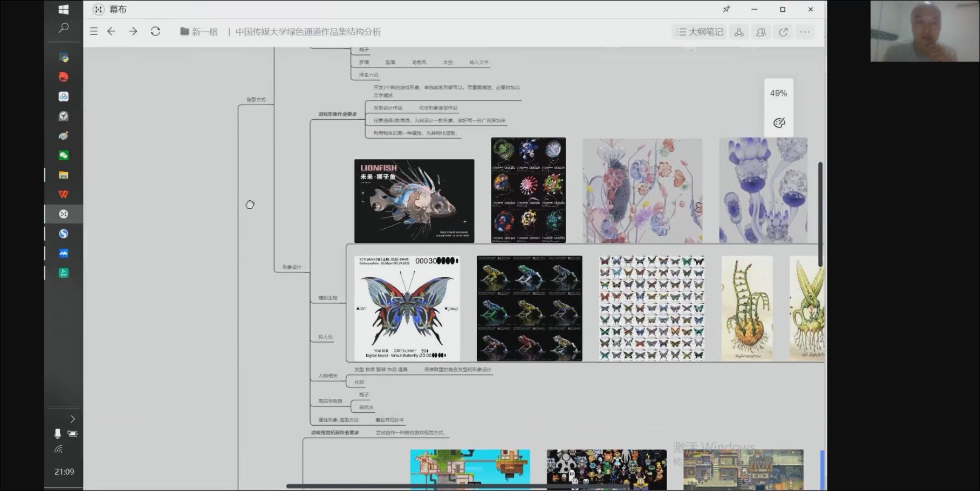This screenshot has width=980, height=491.
Task: Go forward with the right arrow
Action: tap(133, 32)
